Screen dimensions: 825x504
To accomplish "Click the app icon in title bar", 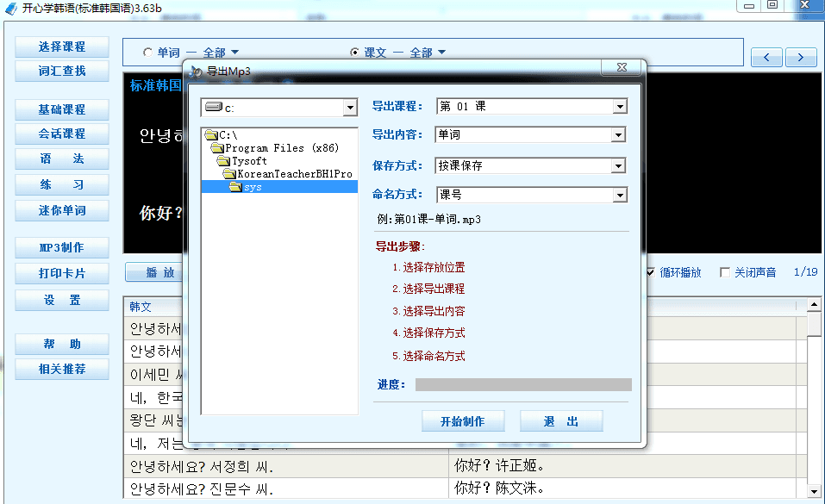I will click(x=11, y=9).
